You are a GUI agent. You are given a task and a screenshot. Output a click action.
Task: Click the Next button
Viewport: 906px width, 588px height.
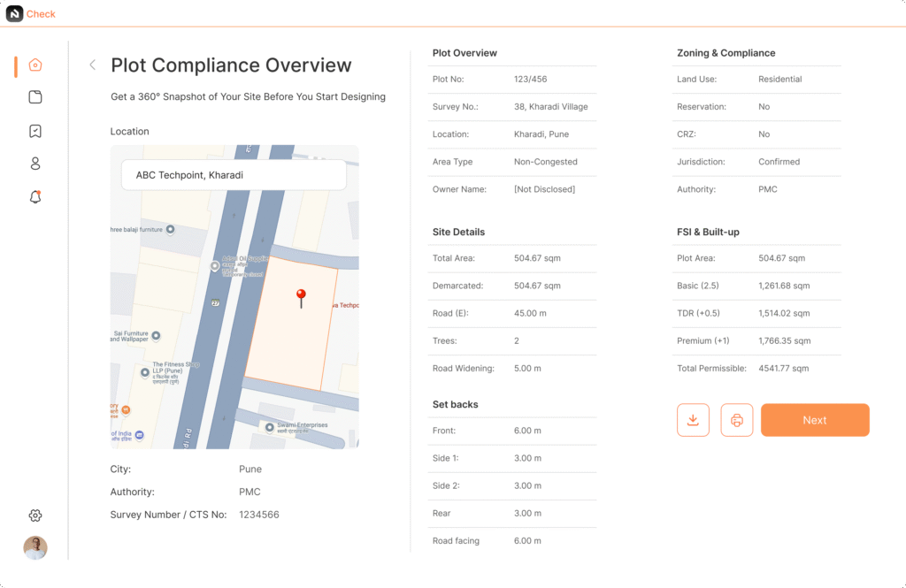click(x=814, y=420)
